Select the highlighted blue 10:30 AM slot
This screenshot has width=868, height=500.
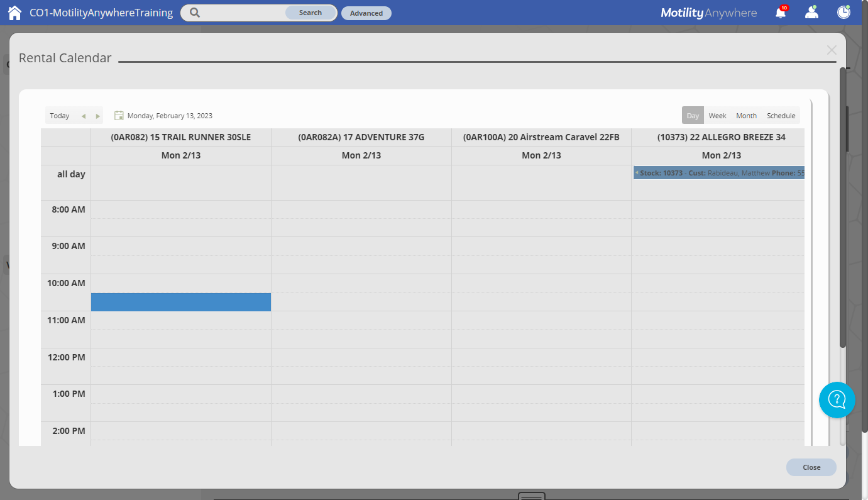point(181,302)
